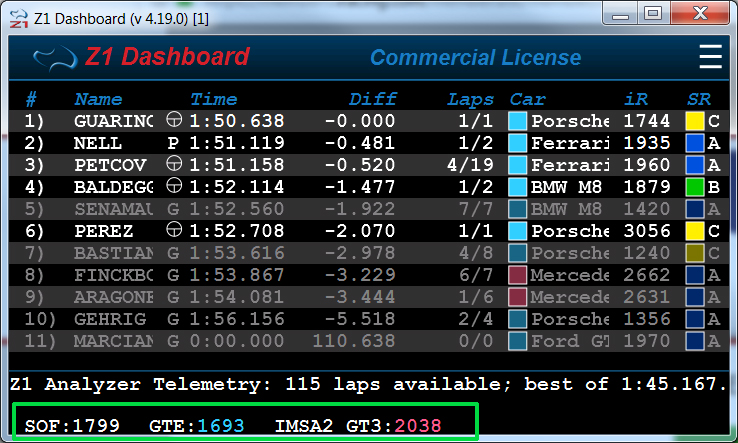Click the steering wheel icon in BALDEGG's row
The height and width of the screenshot is (443, 738).
coord(174,185)
